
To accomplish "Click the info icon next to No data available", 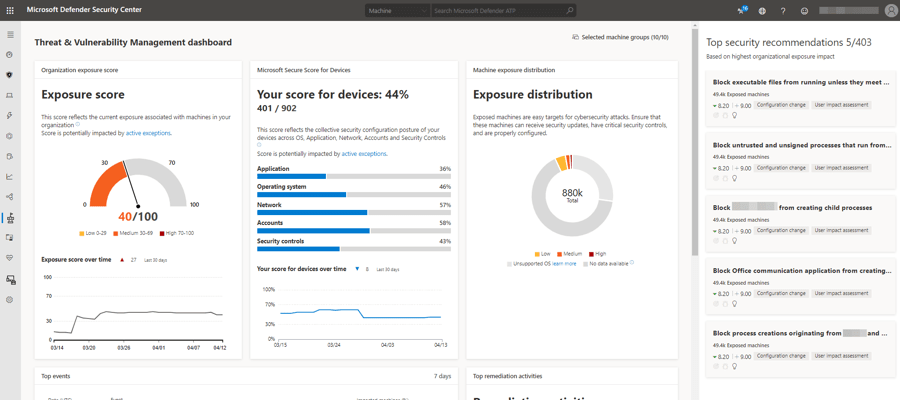I will (x=632, y=263).
